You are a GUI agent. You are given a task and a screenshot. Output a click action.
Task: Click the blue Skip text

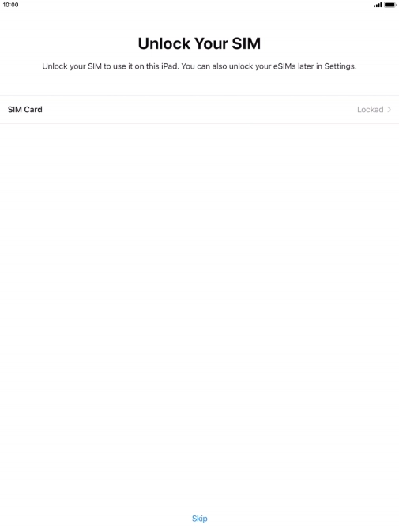199,519
